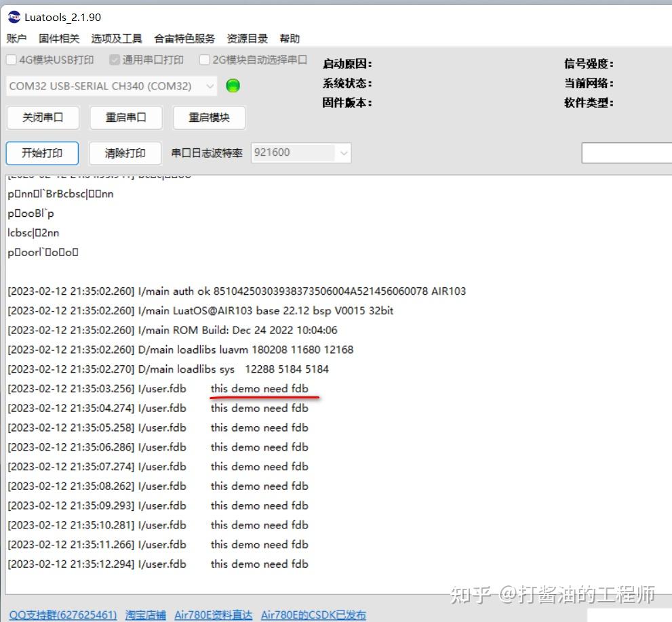This screenshot has height=622, width=672.
Task: Enable the 4G模块USB打印 checkbox
Action: [11, 60]
